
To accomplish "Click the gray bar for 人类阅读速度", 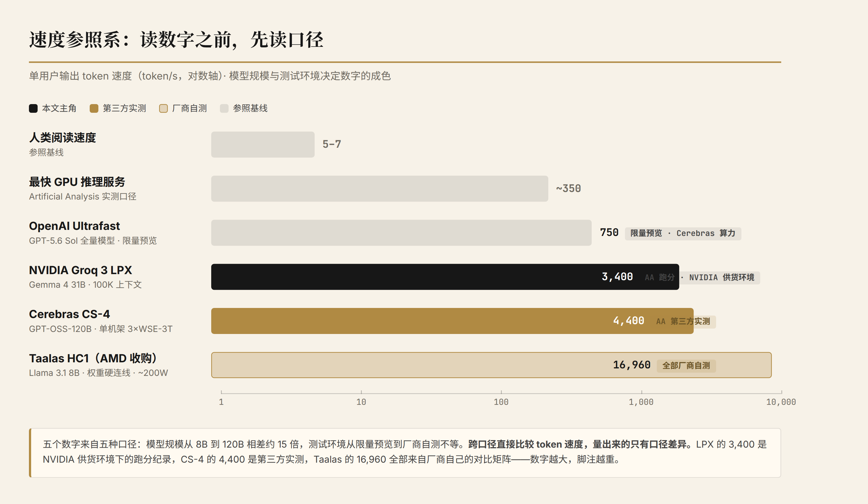I will pyautogui.click(x=263, y=145).
